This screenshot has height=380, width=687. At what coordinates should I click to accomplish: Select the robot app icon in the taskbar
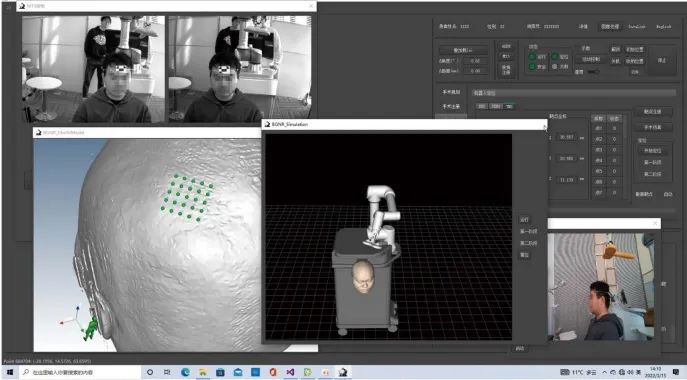(x=343, y=372)
